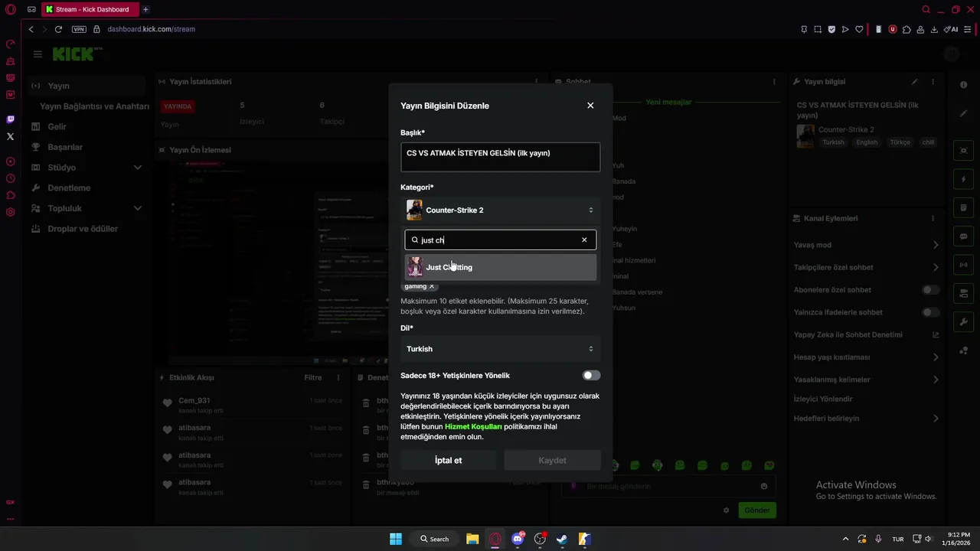Viewport: 980px width, 551px height.
Task: Click the Başlık title text field
Action: pyautogui.click(x=500, y=157)
